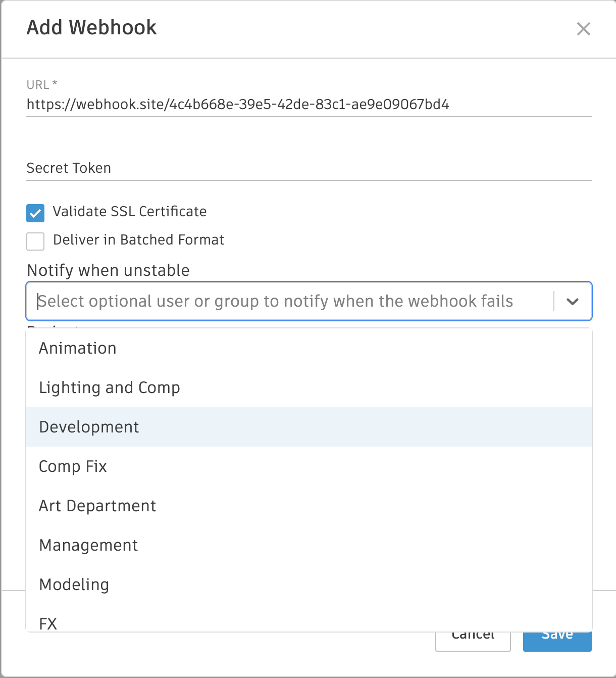The width and height of the screenshot is (616, 678).
Task: Select Lighting and Comp group
Action: pyautogui.click(x=110, y=388)
